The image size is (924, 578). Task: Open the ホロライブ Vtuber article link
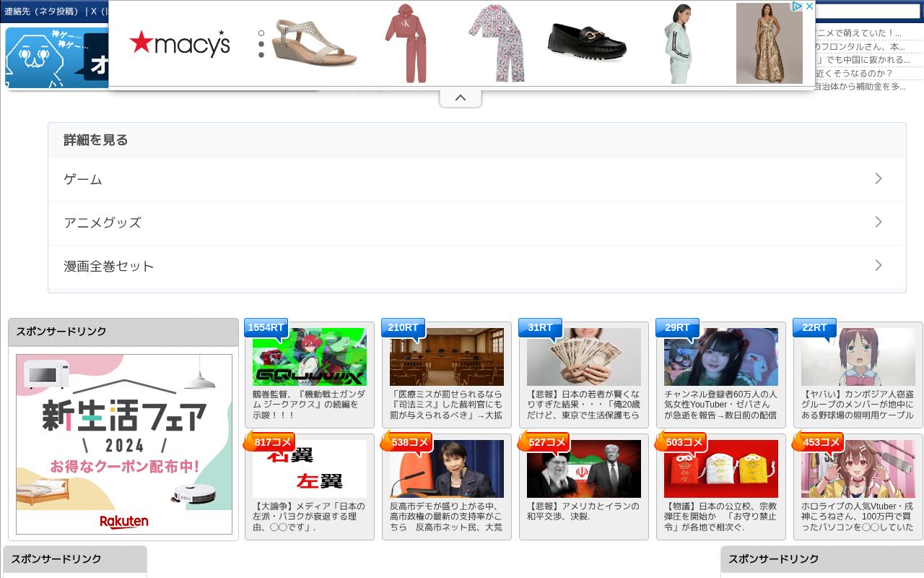[x=857, y=514]
